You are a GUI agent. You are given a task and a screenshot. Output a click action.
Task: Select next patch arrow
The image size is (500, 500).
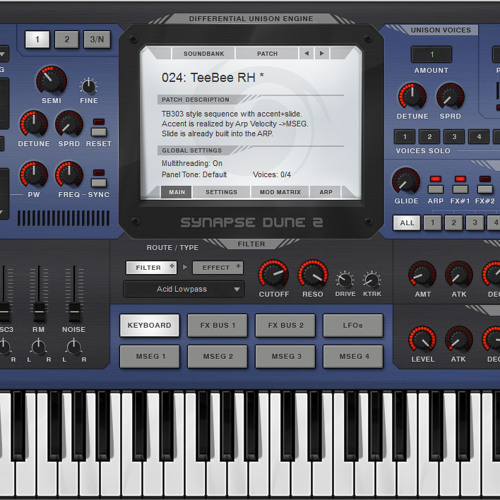point(322,53)
